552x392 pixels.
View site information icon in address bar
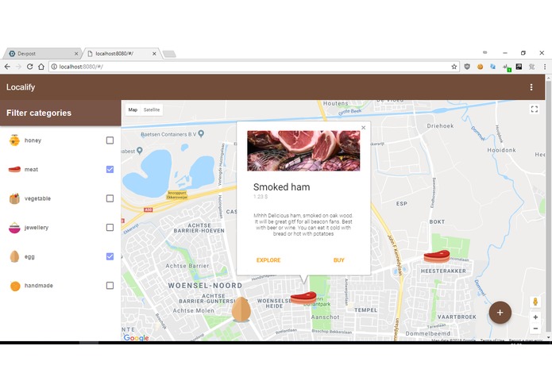(x=54, y=67)
